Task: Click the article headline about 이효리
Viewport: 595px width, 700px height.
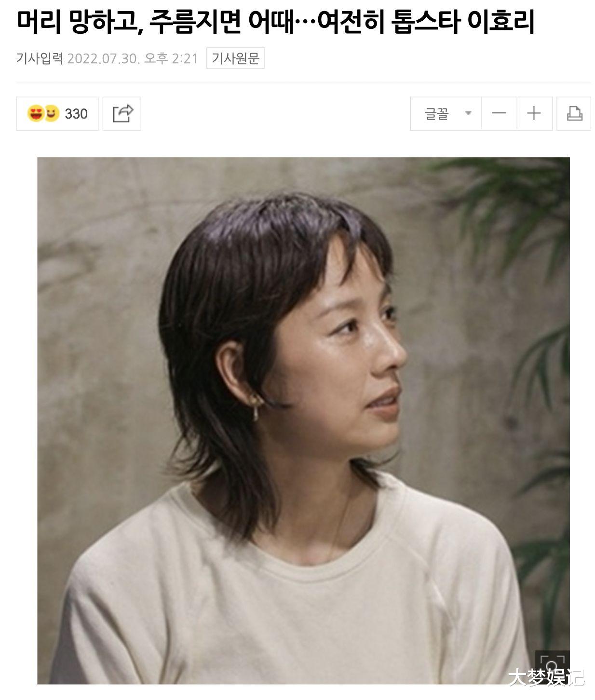Action: (276, 22)
